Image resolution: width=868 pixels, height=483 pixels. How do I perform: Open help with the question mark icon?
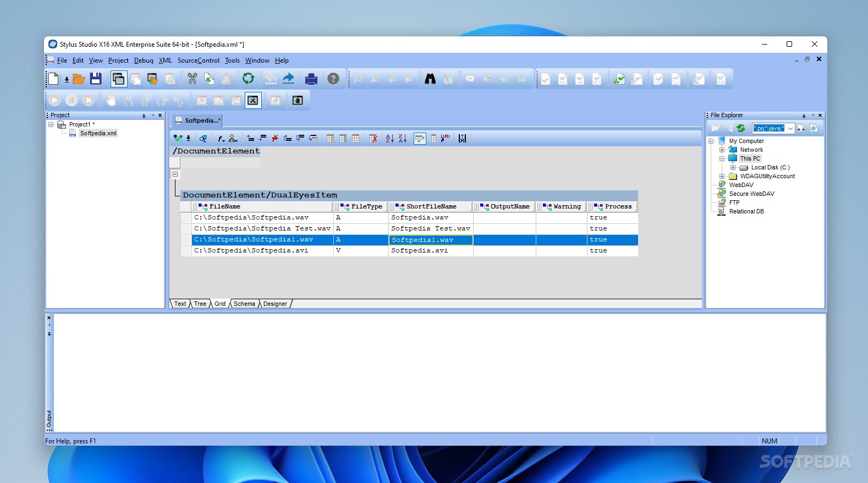pyautogui.click(x=333, y=79)
